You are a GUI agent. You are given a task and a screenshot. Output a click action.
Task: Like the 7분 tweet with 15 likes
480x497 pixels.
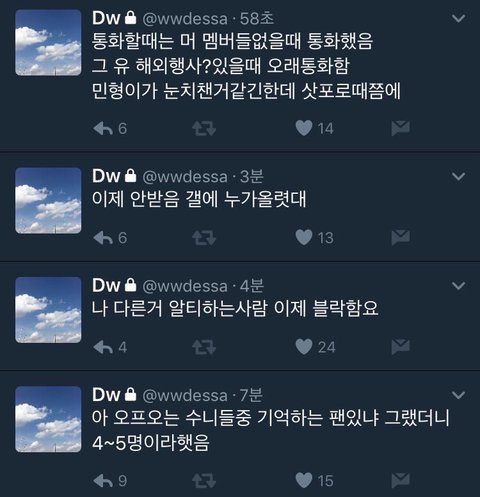coord(304,480)
